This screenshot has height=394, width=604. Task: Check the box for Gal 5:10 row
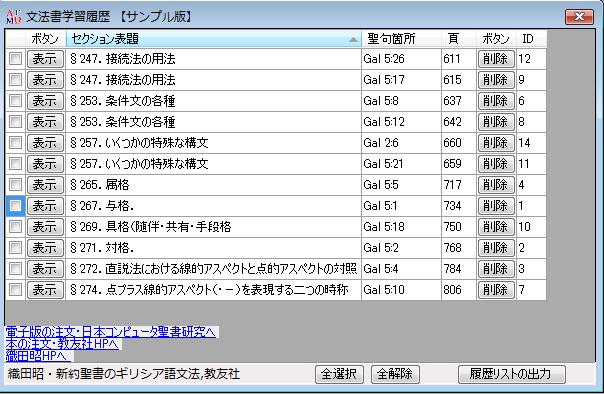point(15,290)
